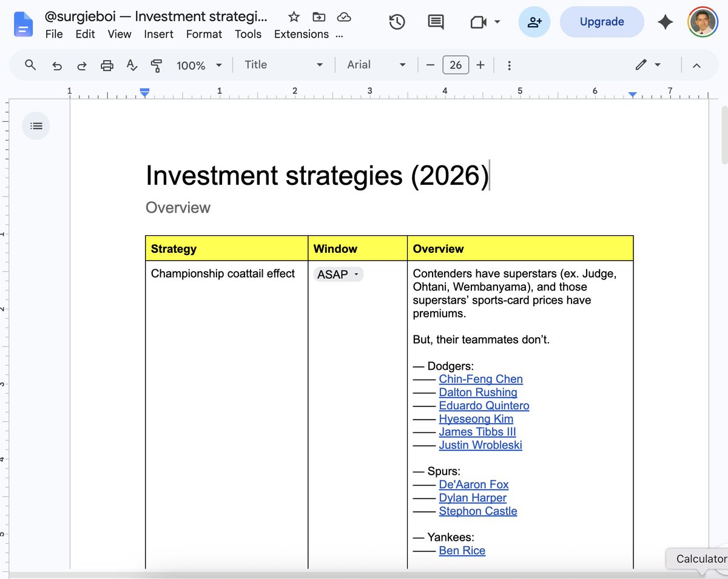
Task: Share document via add-person icon
Action: 534,22
